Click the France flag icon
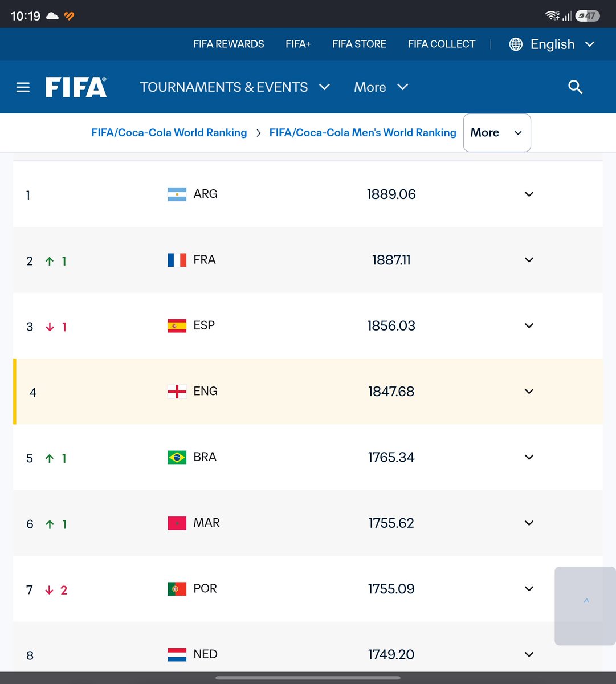 177,260
